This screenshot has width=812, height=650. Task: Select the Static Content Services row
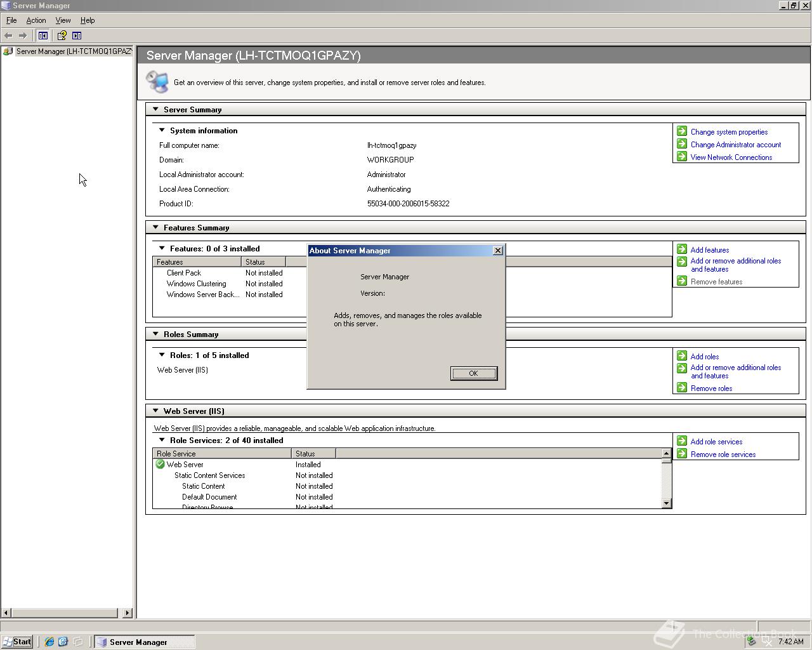(x=209, y=475)
